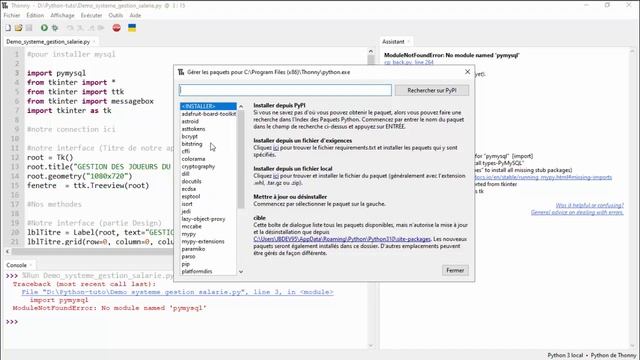640x360 pixels.
Task: Close the Demo_systeme_gestion_salarie.py editor tab
Action: tap(94, 42)
